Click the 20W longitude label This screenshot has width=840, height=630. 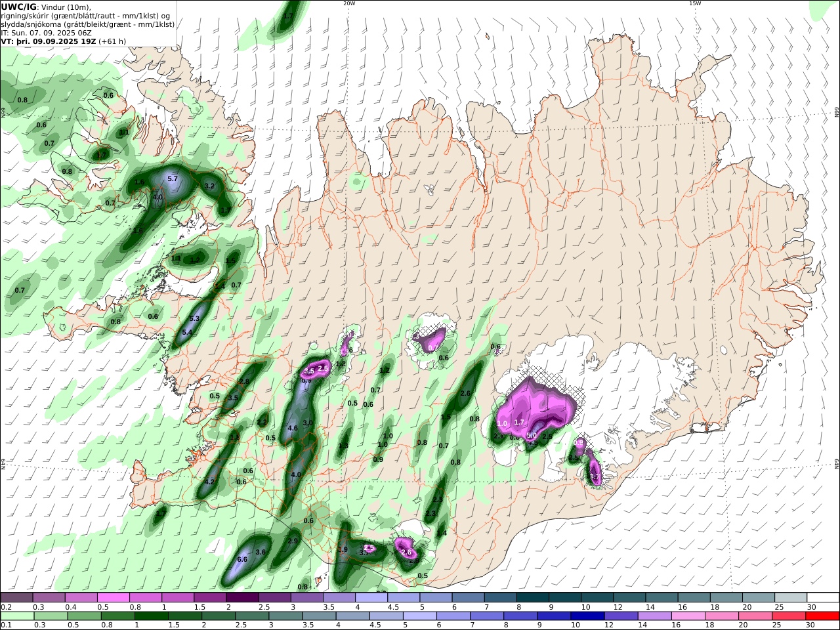(x=349, y=3)
